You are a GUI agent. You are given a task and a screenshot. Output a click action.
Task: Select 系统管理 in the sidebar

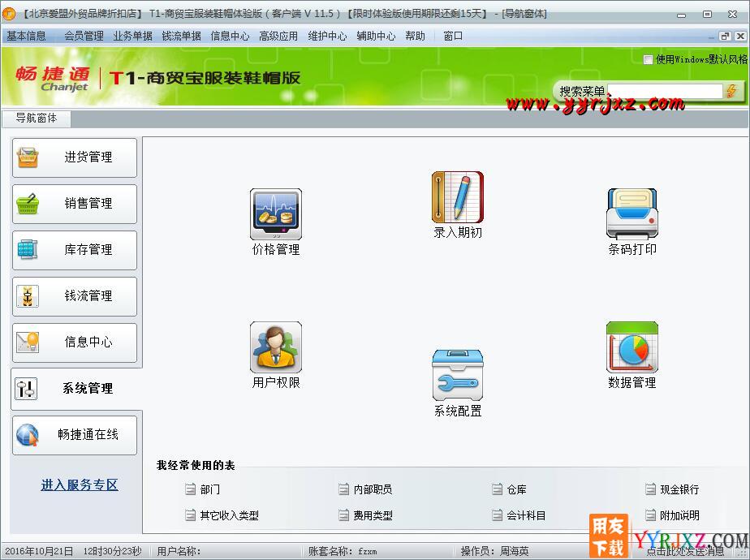pyautogui.click(x=76, y=389)
